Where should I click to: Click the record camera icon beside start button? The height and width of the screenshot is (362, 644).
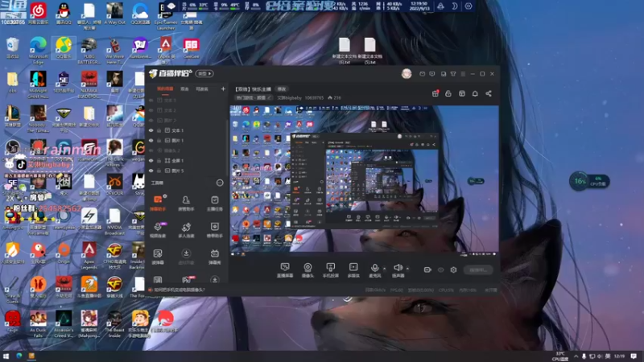[427, 269]
